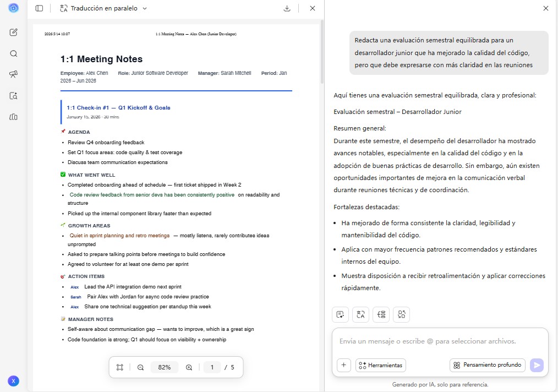Click the summary note icon below the response
The width and height of the screenshot is (558, 392).
click(x=340, y=315)
